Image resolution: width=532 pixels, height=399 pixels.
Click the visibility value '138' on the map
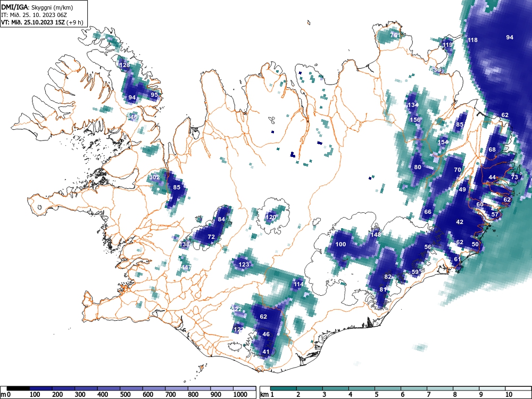coord(184,244)
